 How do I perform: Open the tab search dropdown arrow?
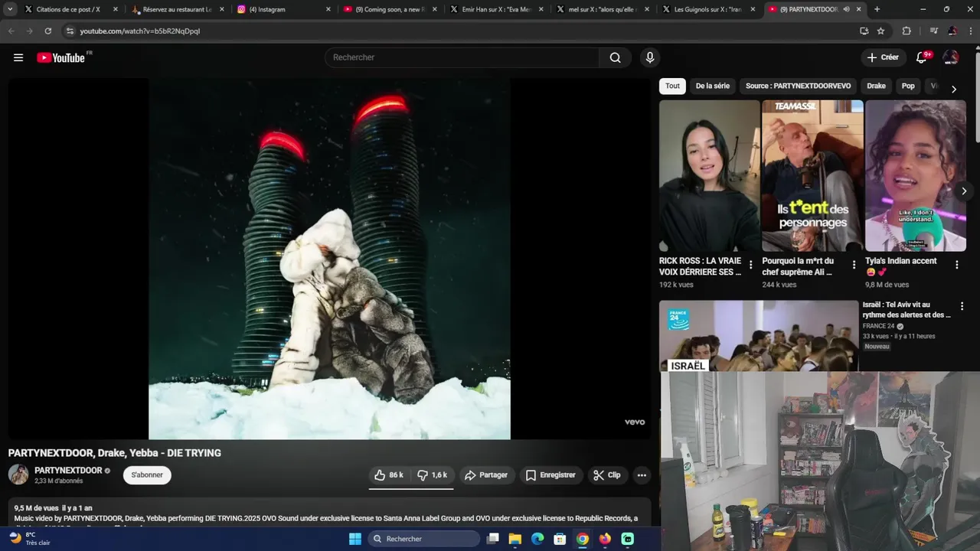(10, 9)
